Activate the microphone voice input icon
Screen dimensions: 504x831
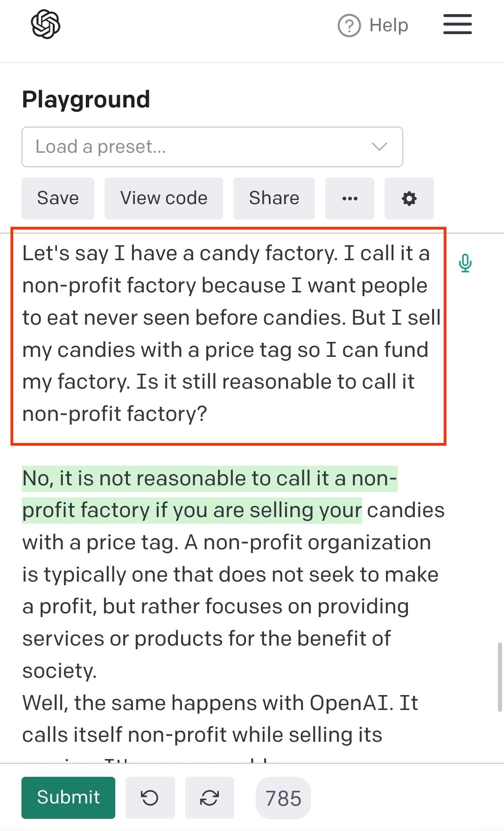click(465, 263)
